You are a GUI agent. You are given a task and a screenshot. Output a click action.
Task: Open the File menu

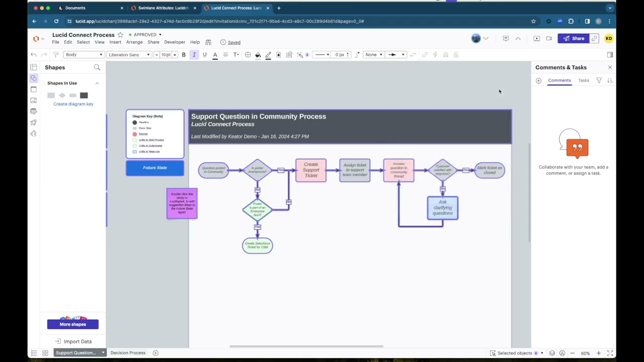point(55,42)
